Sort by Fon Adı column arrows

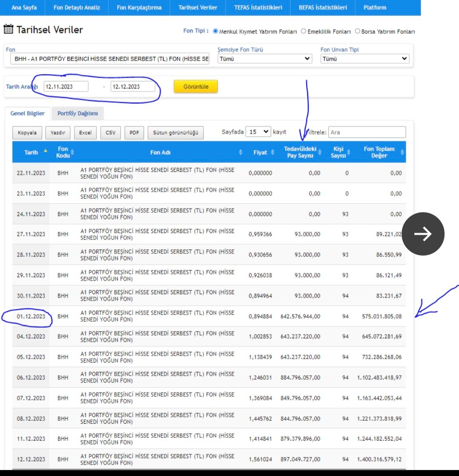tap(241, 152)
